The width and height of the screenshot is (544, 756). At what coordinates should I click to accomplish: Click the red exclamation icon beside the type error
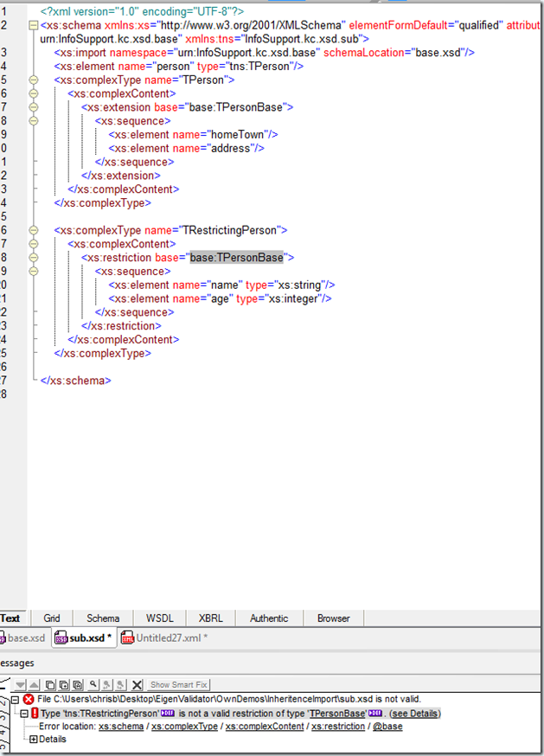click(35, 713)
